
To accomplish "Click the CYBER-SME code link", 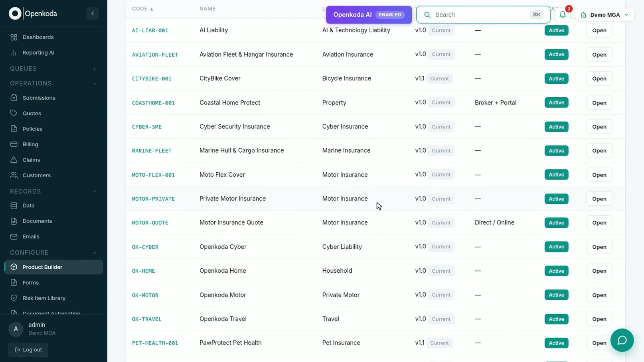I will (x=147, y=127).
